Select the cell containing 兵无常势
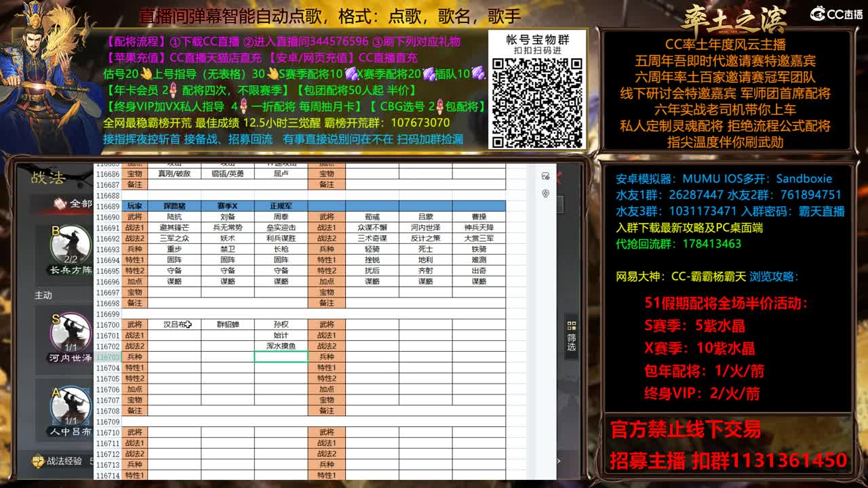This screenshot has height=488, width=868. [227, 227]
